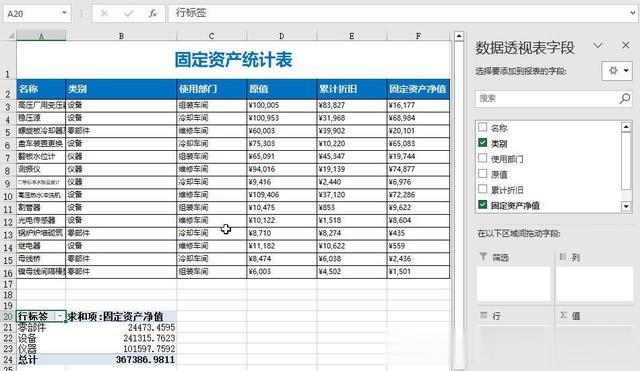Image resolution: width=640 pixels, height=371 pixels.
Task: Click the cell containing 光电传感器
Action: click(x=41, y=220)
